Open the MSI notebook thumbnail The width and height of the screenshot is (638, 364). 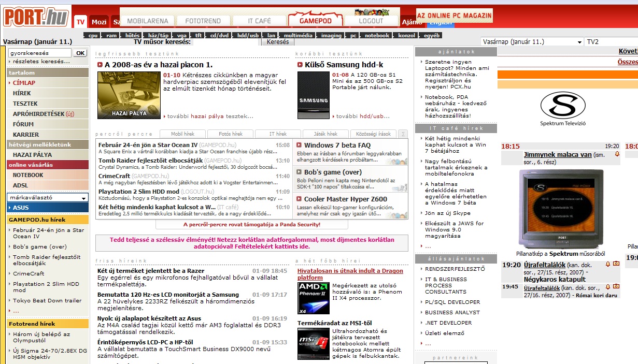pyautogui.click(x=314, y=344)
